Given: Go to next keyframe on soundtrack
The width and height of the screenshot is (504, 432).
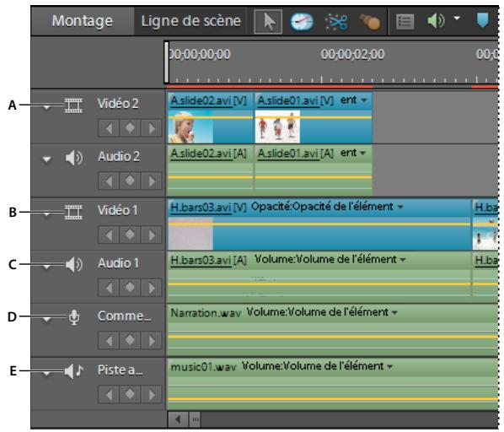Looking at the screenshot, I should point(151,394).
